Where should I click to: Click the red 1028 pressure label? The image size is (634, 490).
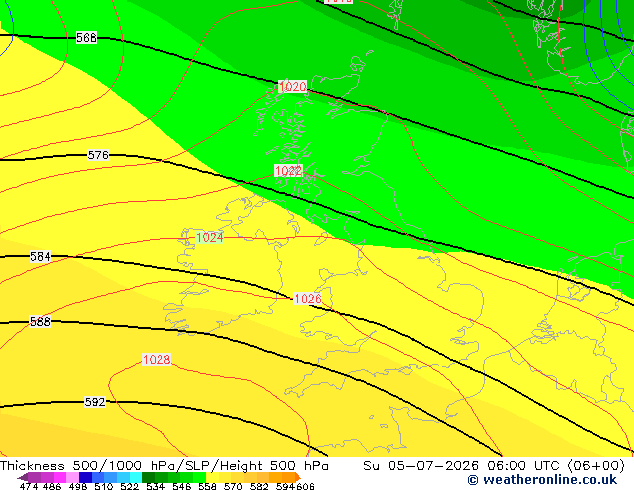pyautogui.click(x=156, y=359)
